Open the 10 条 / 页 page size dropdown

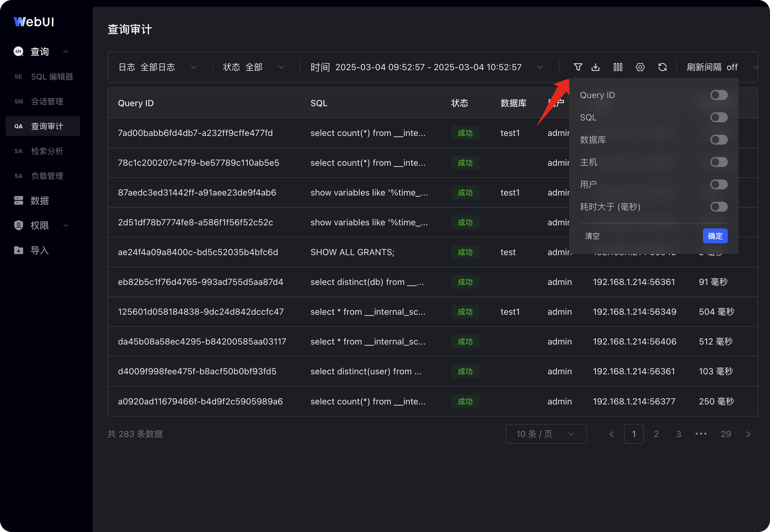[546, 434]
